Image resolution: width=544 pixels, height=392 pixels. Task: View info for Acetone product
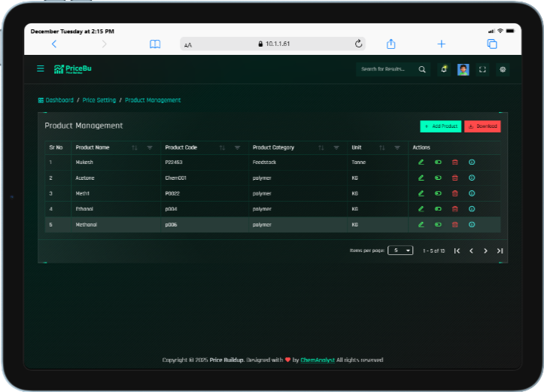coord(472,178)
